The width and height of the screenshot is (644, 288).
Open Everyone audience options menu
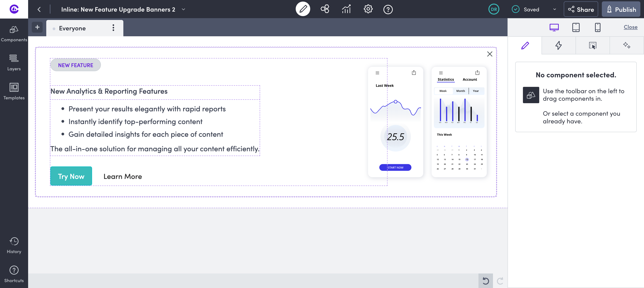(x=113, y=28)
